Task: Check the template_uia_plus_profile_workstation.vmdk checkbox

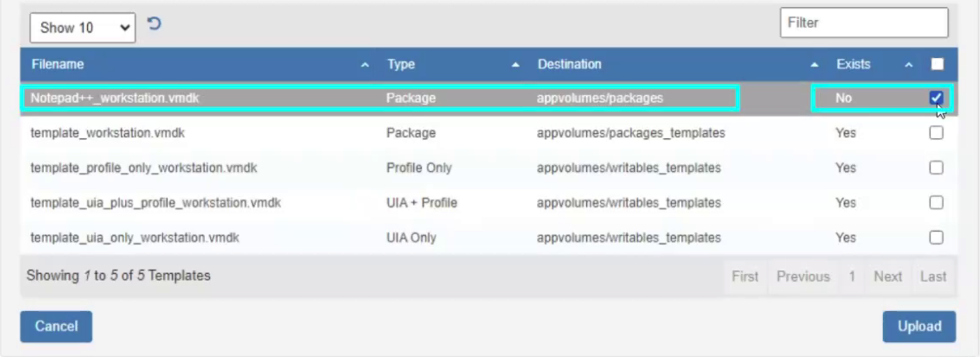Action: point(936,203)
